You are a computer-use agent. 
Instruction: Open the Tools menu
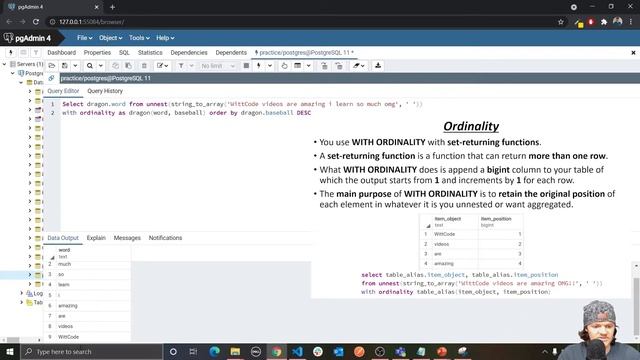[139, 38]
